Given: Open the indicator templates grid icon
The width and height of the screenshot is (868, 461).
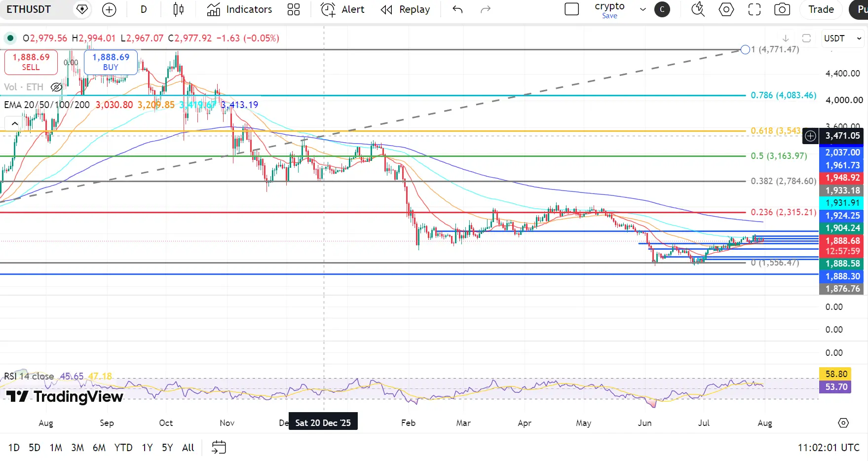Looking at the screenshot, I should click(x=294, y=9).
